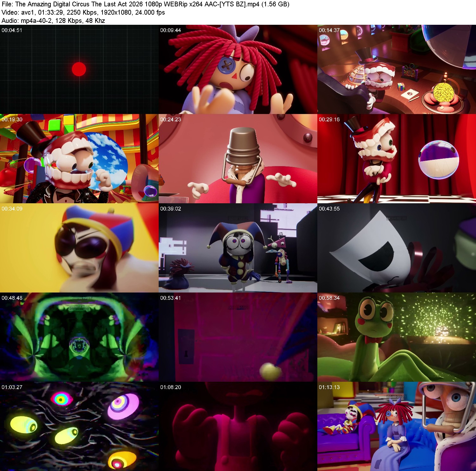The width and height of the screenshot is (476, 471).
Task: Open the 00:53:41 dark magenta door thumbnail
Action: 238,337
